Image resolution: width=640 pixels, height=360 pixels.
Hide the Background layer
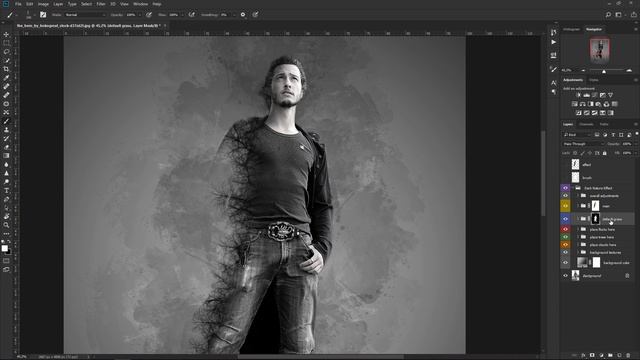coord(565,276)
